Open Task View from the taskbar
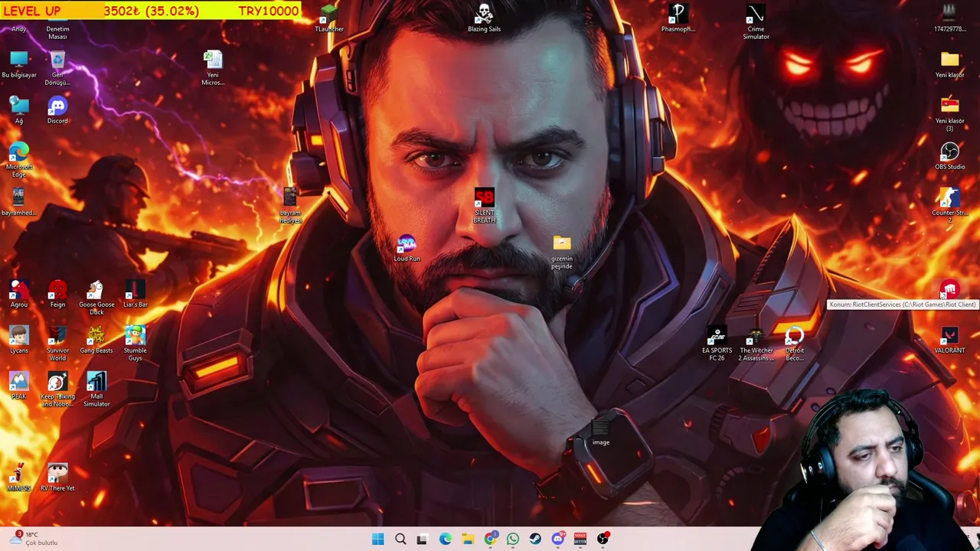This screenshot has width=980, height=551. pyautogui.click(x=422, y=539)
